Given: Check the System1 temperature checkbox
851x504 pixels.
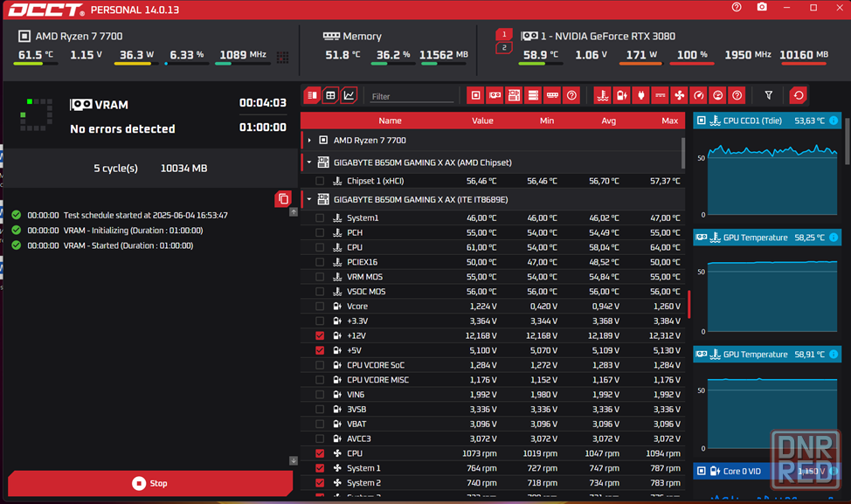Looking at the screenshot, I should tap(320, 218).
